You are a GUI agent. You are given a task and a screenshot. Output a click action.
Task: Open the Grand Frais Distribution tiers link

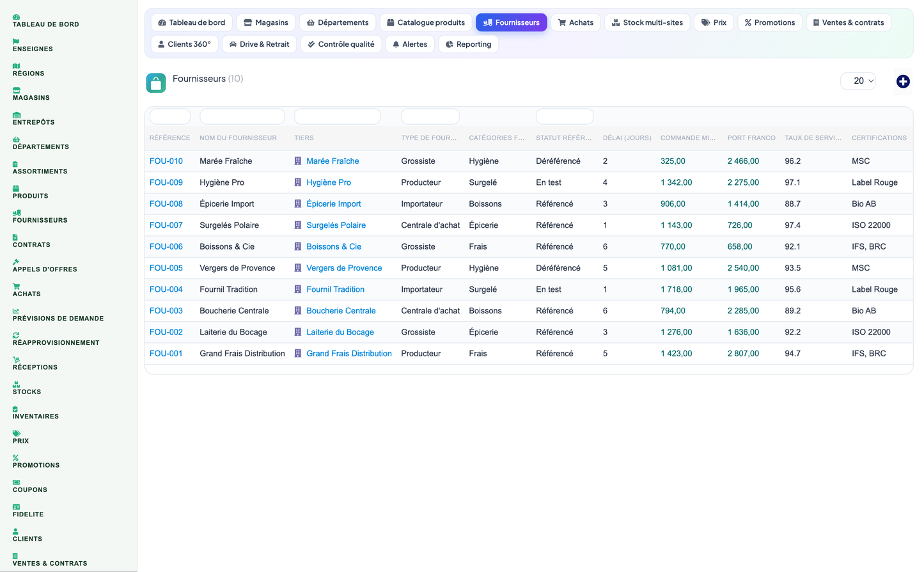click(349, 353)
